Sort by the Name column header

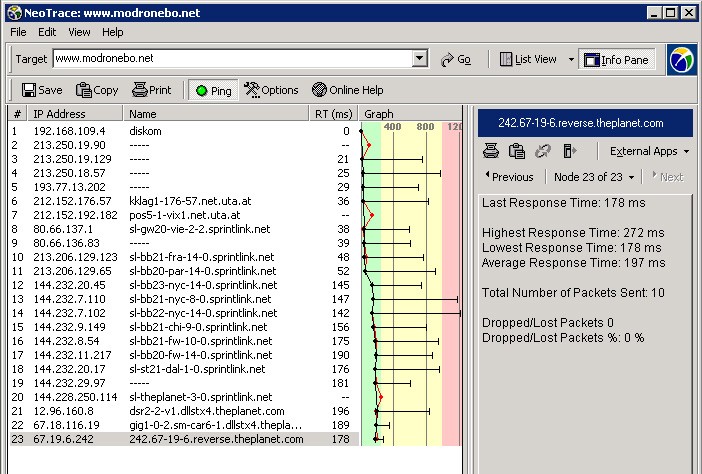coord(216,114)
